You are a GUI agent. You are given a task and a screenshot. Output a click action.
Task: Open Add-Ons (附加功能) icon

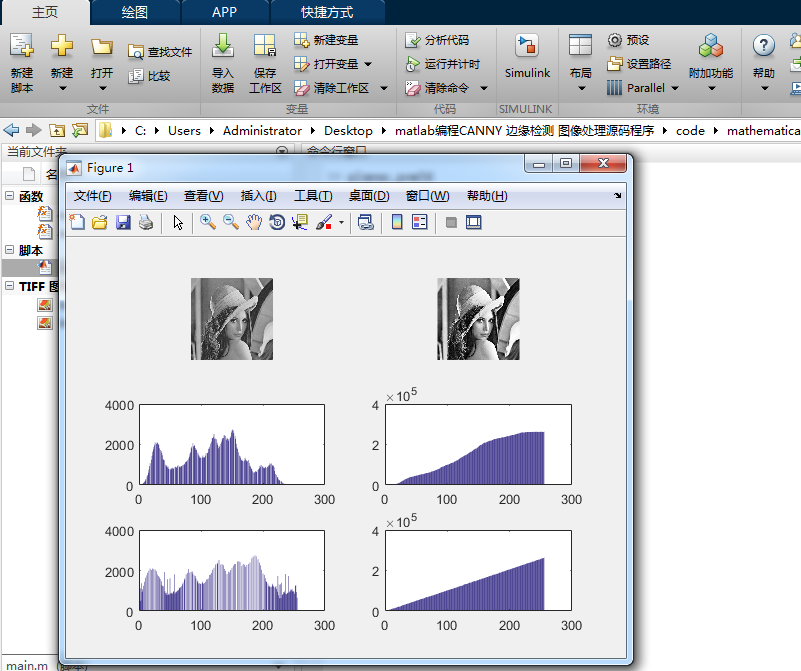(x=711, y=45)
